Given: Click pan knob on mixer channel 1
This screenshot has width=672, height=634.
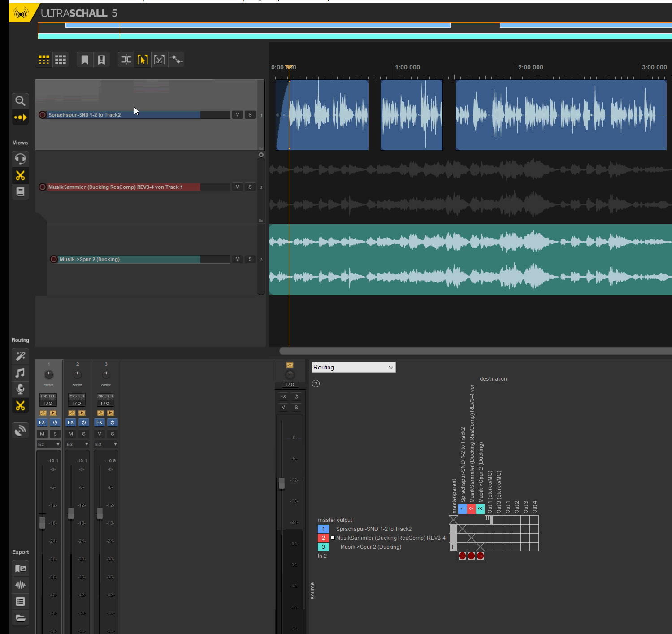Looking at the screenshot, I should pyautogui.click(x=48, y=375).
